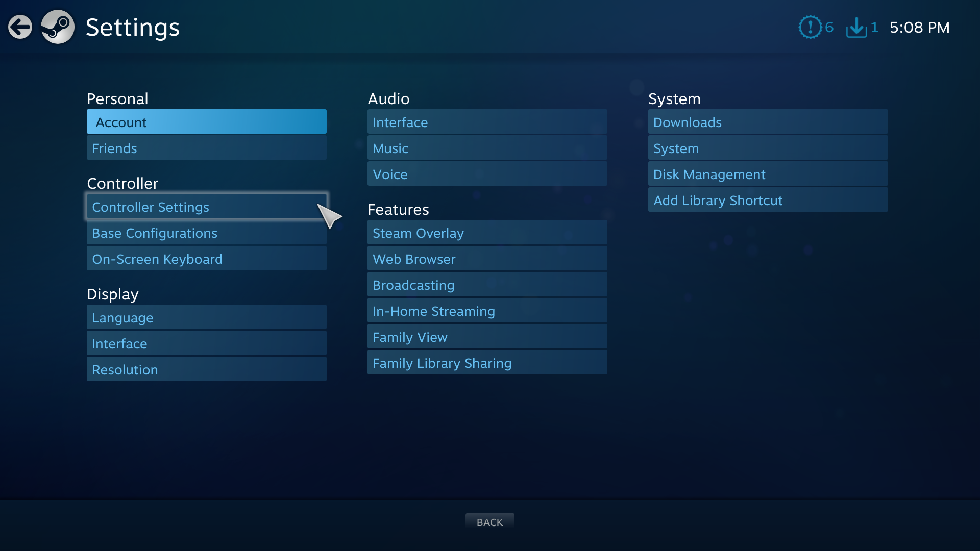
Task: Toggle Steam Overlay feature on
Action: click(x=418, y=233)
